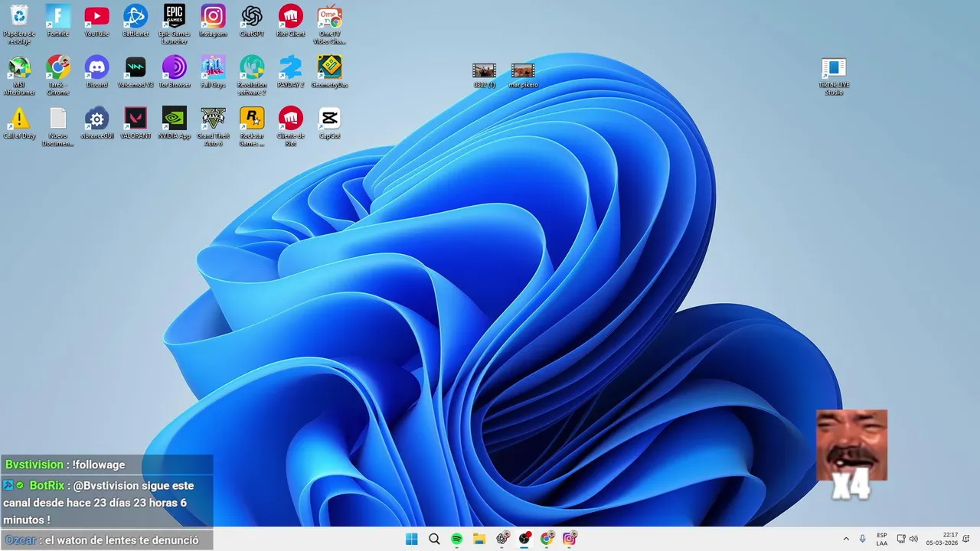Select the video file named 0302 (1)
The height and width of the screenshot is (551, 980).
coord(485,75)
